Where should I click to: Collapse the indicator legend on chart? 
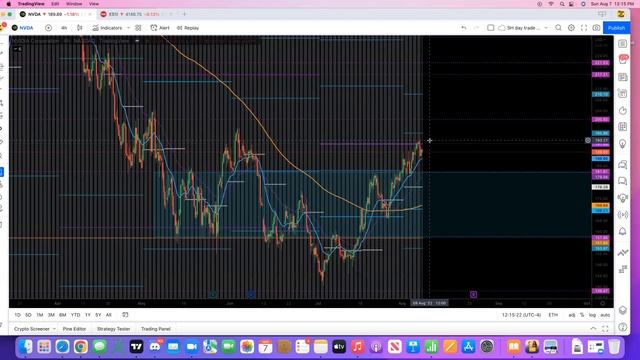(18, 49)
